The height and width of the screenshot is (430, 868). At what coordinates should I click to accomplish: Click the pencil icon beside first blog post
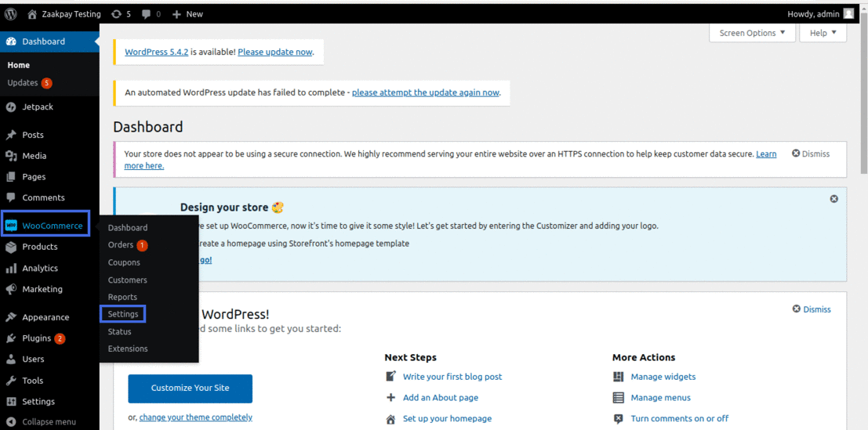[x=390, y=377]
